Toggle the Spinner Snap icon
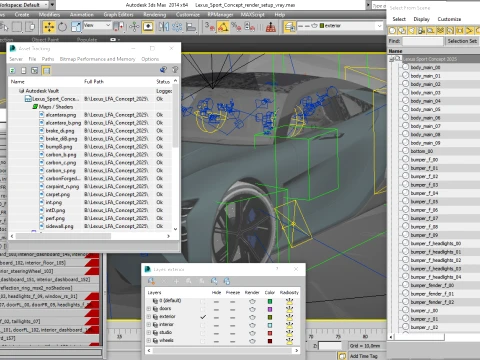The width and height of the screenshot is (480, 360). (x=250, y=27)
